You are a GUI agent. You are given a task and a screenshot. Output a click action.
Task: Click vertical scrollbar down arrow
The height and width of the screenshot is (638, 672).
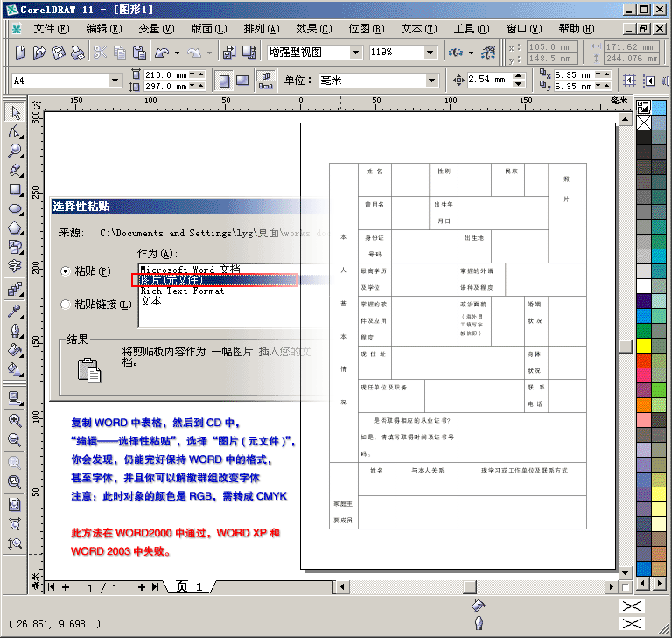tap(626, 573)
